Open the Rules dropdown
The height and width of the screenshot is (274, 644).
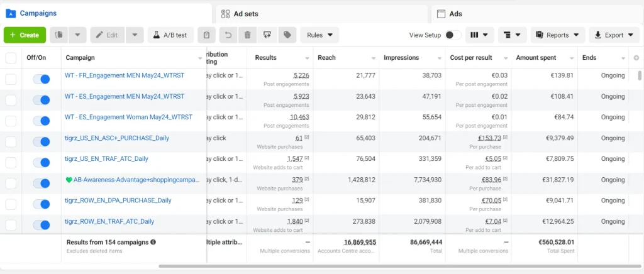319,35
